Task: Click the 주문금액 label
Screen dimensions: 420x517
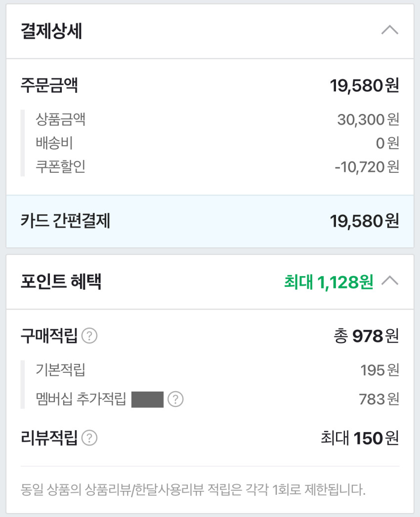Action: [x=49, y=86]
